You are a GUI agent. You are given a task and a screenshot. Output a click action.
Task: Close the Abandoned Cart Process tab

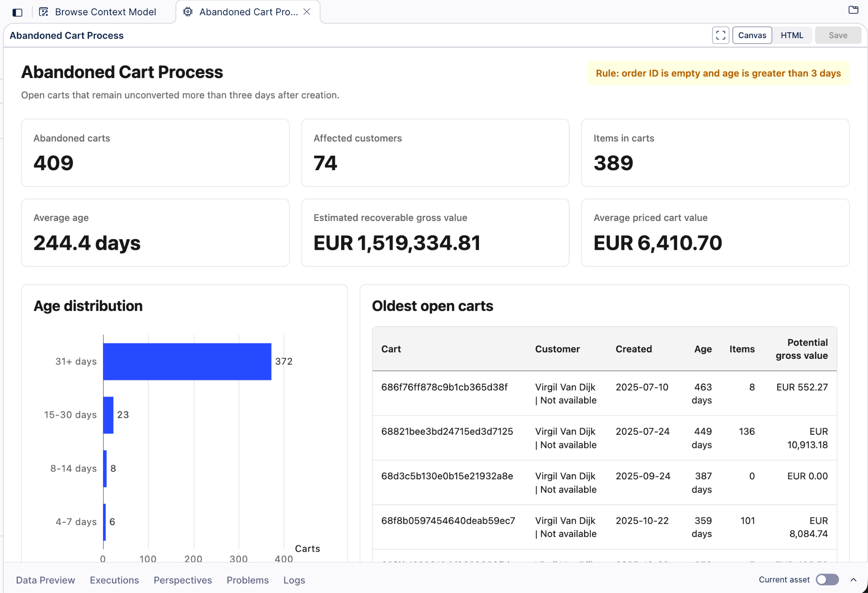[x=307, y=12]
